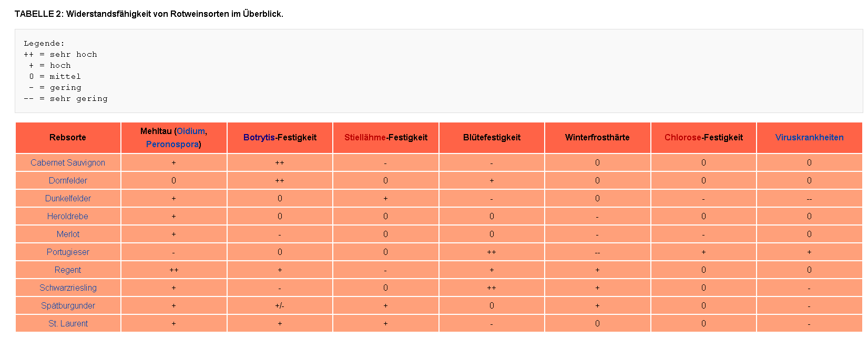The width and height of the screenshot is (868, 338).
Task: Open the Cabernet Sauvignon link
Action: click(68, 163)
